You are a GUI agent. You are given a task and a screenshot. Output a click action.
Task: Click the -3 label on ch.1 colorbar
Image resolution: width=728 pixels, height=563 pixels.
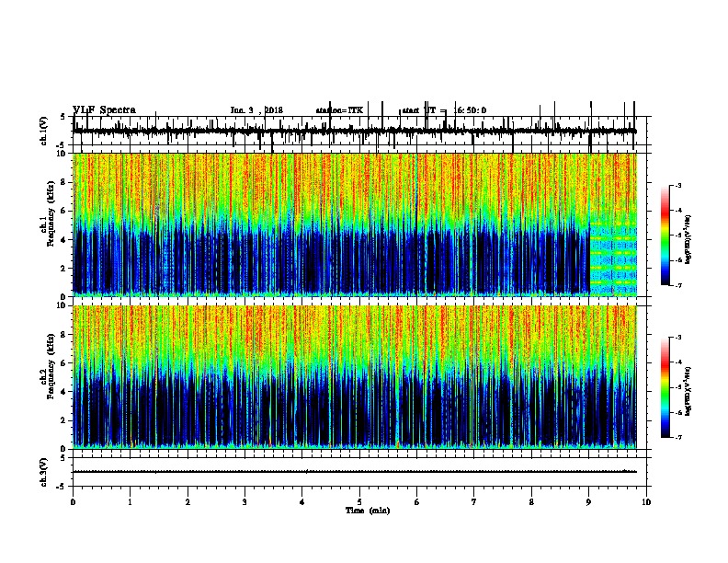tap(677, 185)
